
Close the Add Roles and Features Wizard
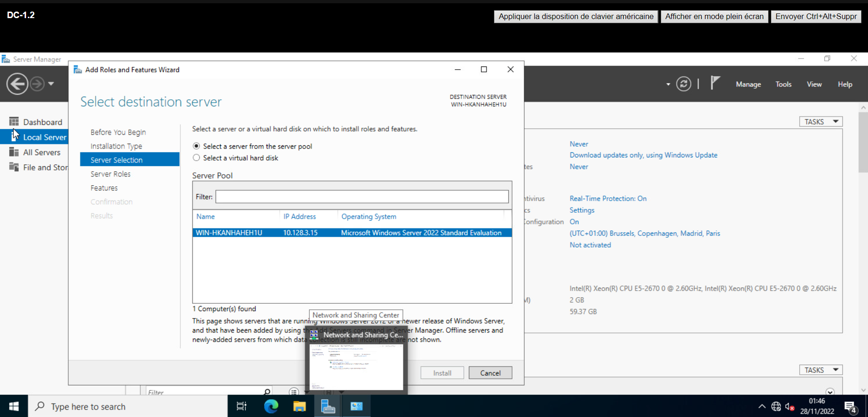click(510, 69)
